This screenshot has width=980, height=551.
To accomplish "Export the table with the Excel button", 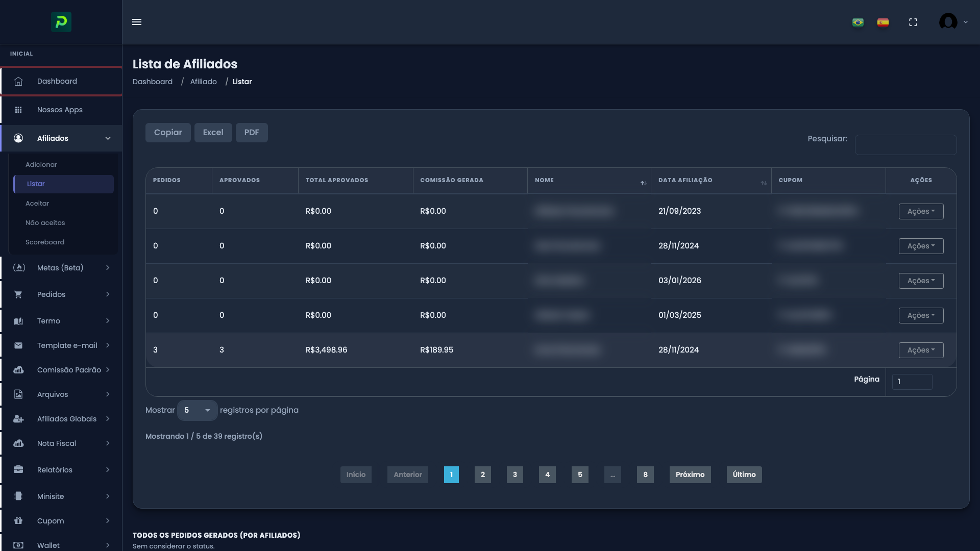I will [213, 132].
